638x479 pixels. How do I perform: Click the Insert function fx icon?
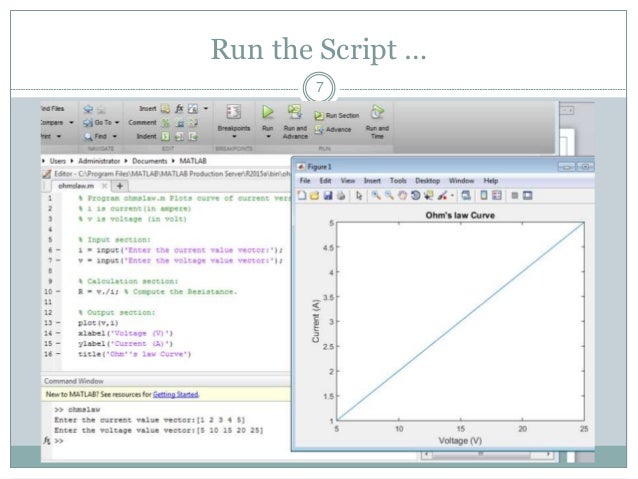(179, 109)
